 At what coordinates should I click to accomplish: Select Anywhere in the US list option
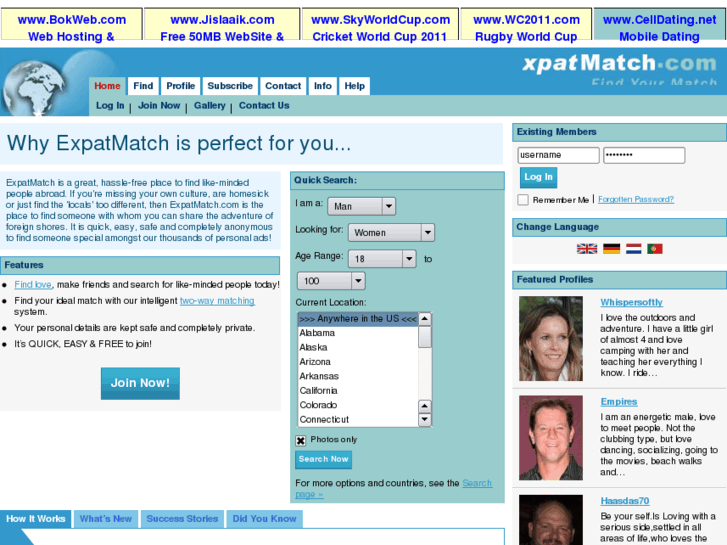358,319
